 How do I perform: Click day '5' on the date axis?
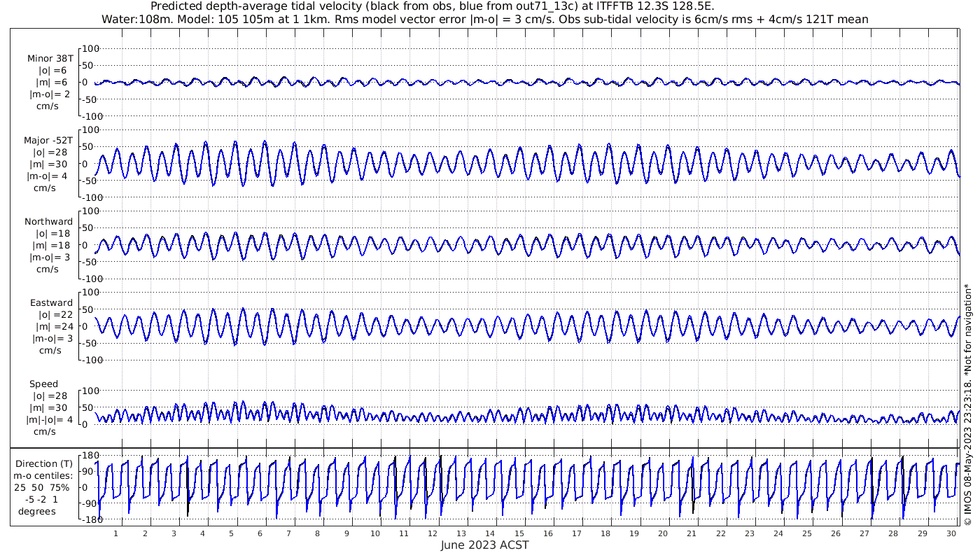[231, 533]
